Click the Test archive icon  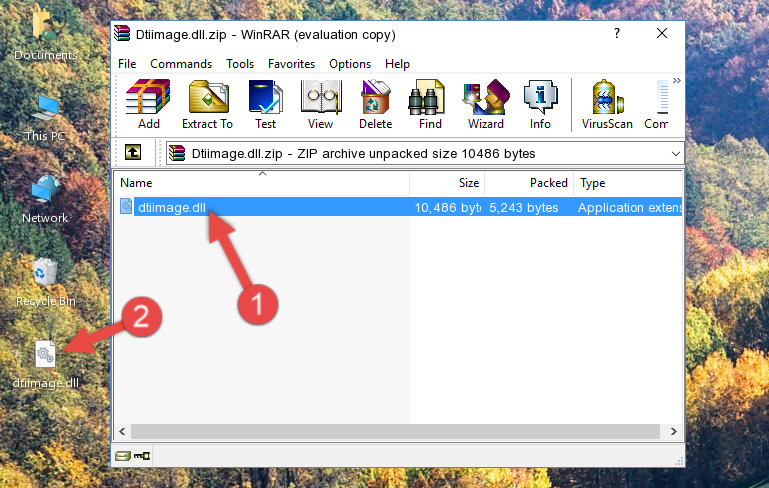265,97
